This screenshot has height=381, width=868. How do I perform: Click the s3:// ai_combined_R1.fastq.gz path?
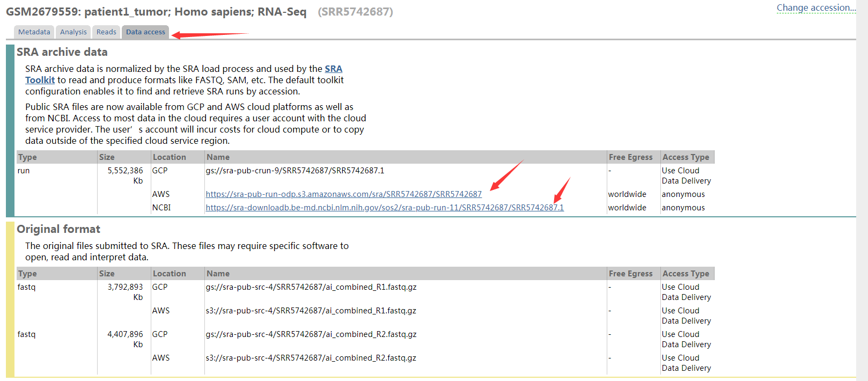pyautogui.click(x=311, y=311)
